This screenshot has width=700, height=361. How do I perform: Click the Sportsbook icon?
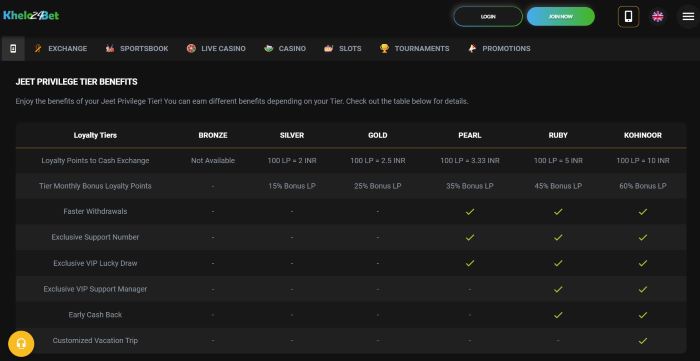pyautogui.click(x=110, y=49)
